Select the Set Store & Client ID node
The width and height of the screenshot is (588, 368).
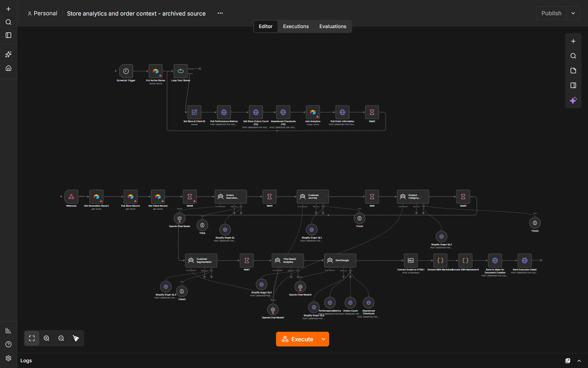coord(194,112)
